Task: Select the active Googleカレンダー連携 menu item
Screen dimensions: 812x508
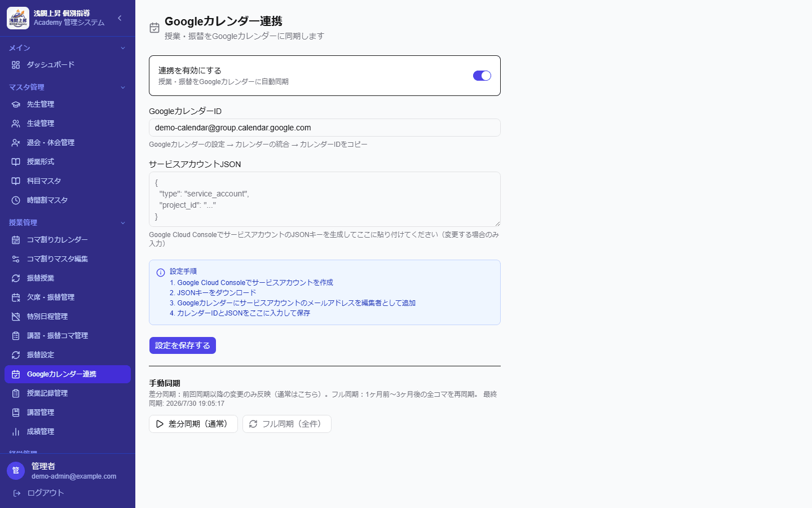Action: [x=68, y=374]
